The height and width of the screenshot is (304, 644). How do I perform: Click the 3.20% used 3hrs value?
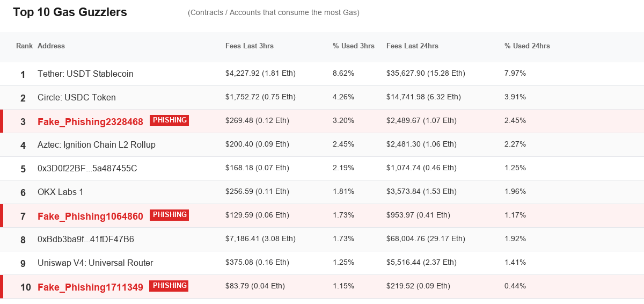[343, 120]
